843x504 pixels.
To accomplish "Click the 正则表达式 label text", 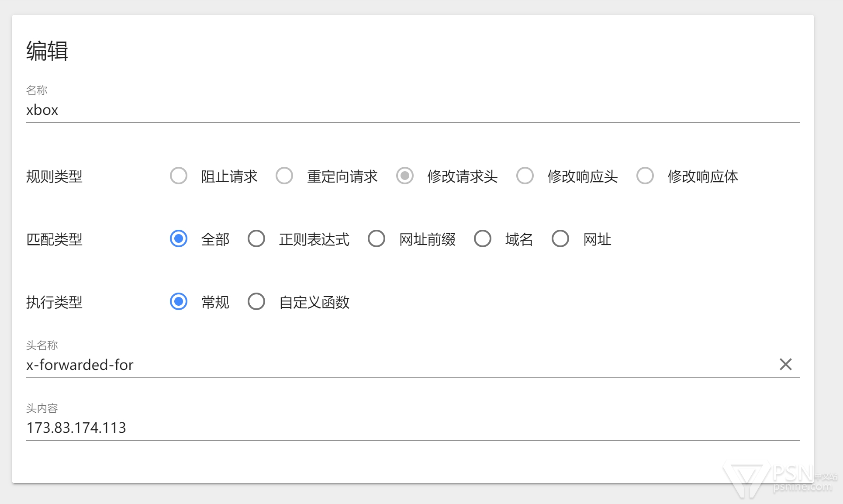I will [314, 239].
